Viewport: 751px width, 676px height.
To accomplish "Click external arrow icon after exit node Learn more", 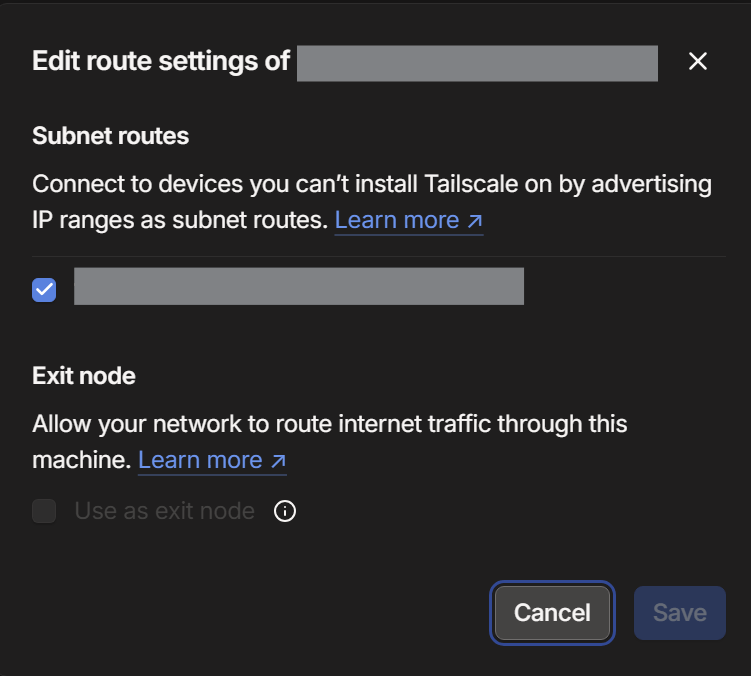I will (278, 461).
